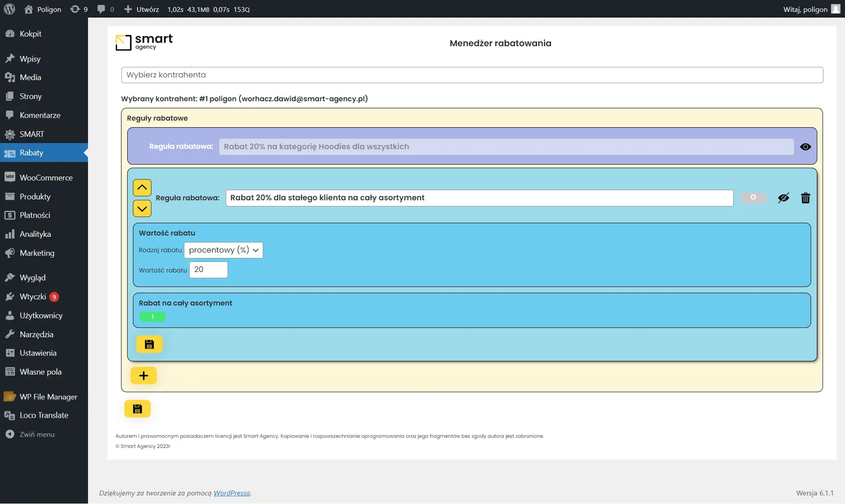This screenshot has width=845, height=504.
Task: Click the bottom save floppy disk button
Action: [x=137, y=409]
